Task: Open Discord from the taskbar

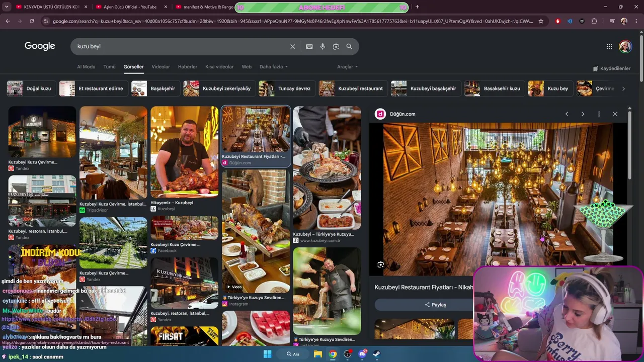Action: 362,354
